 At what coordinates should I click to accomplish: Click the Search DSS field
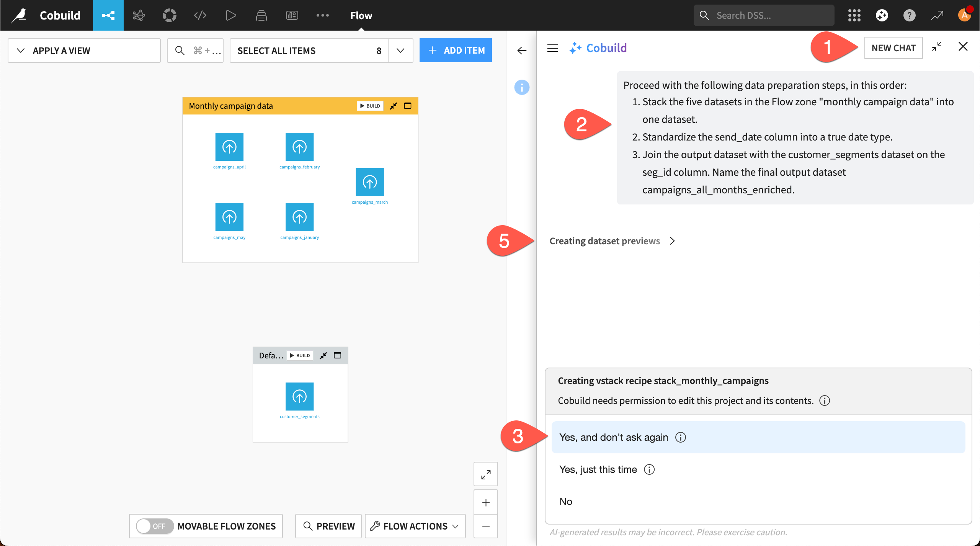coord(764,15)
